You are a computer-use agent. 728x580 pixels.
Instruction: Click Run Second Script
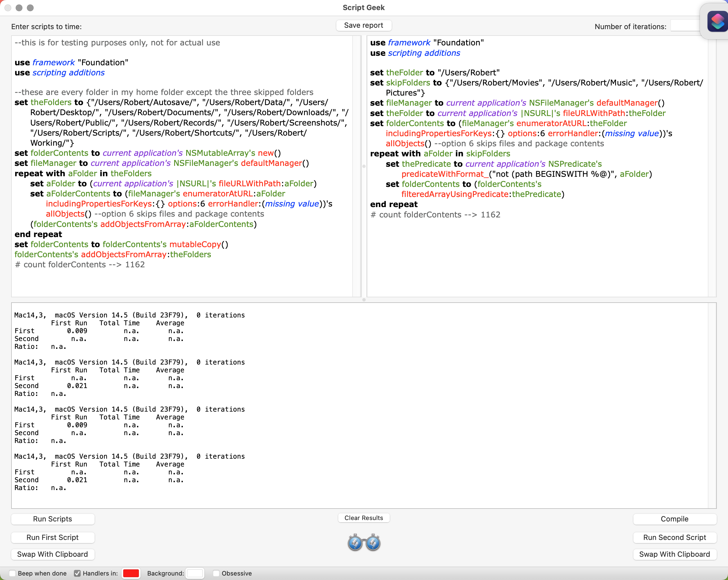click(674, 537)
